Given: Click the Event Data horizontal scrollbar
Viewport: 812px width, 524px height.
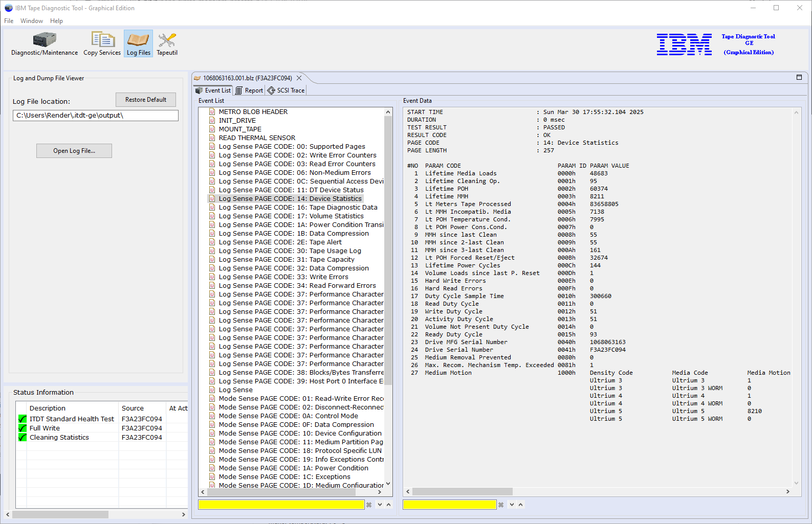Looking at the screenshot, I should click(x=463, y=491).
